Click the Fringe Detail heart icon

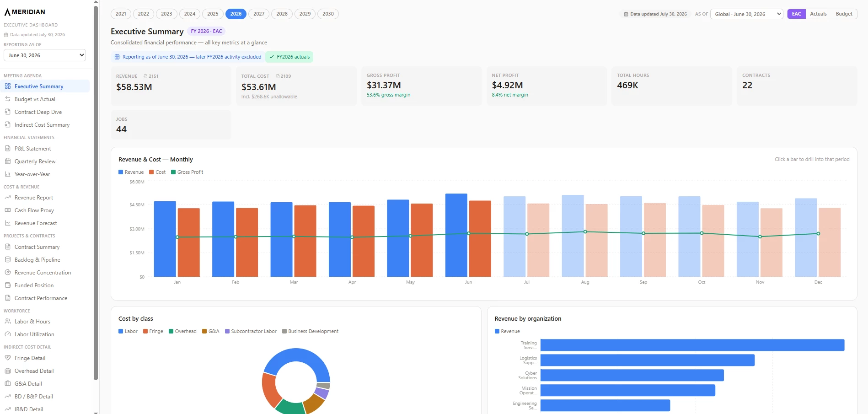click(7, 358)
